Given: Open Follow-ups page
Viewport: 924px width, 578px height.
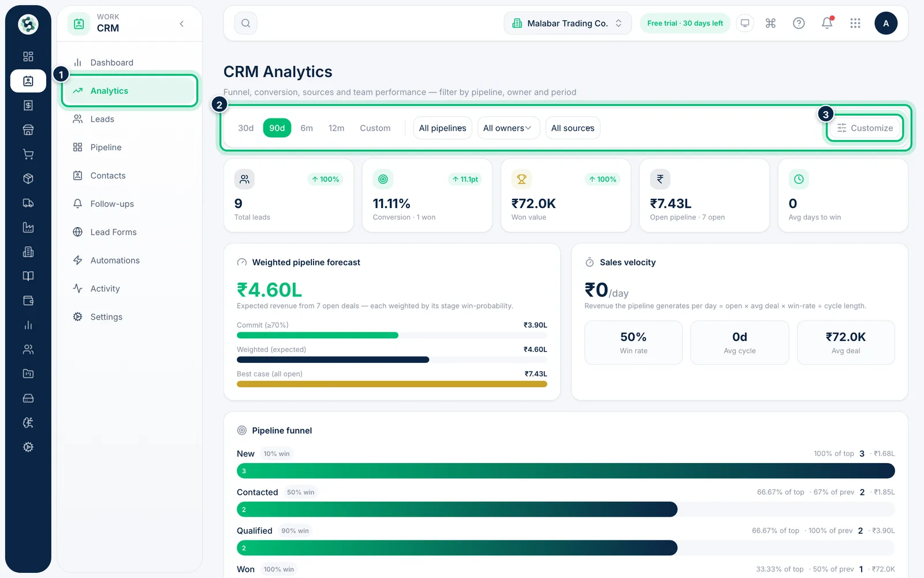Looking at the screenshot, I should [x=130, y=203].
